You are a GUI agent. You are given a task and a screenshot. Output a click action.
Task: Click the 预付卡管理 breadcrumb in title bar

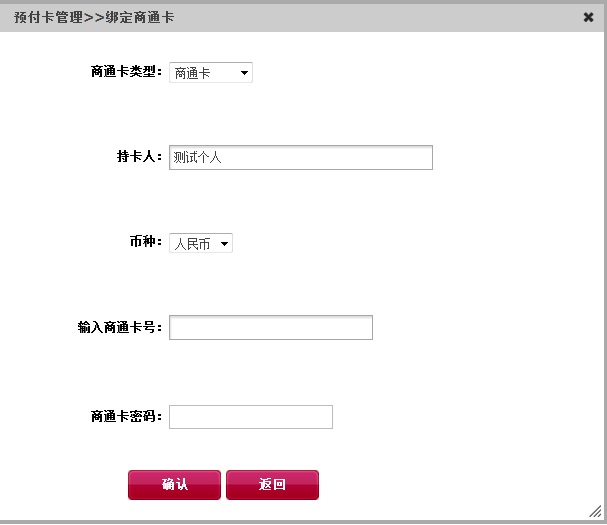point(48,17)
